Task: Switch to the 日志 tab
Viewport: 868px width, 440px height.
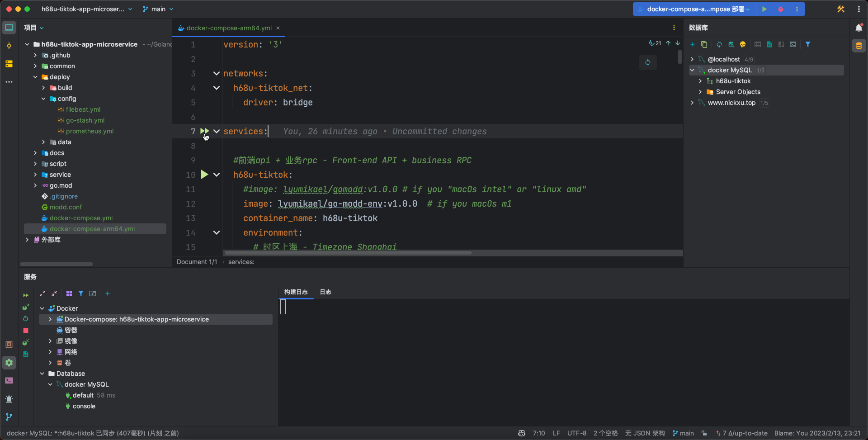Action: pyautogui.click(x=325, y=292)
